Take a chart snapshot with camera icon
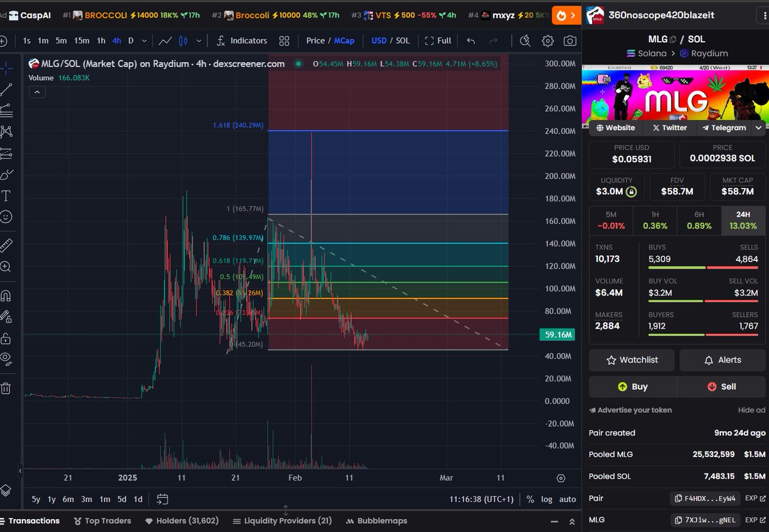The image size is (769, 532). tap(570, 40)
